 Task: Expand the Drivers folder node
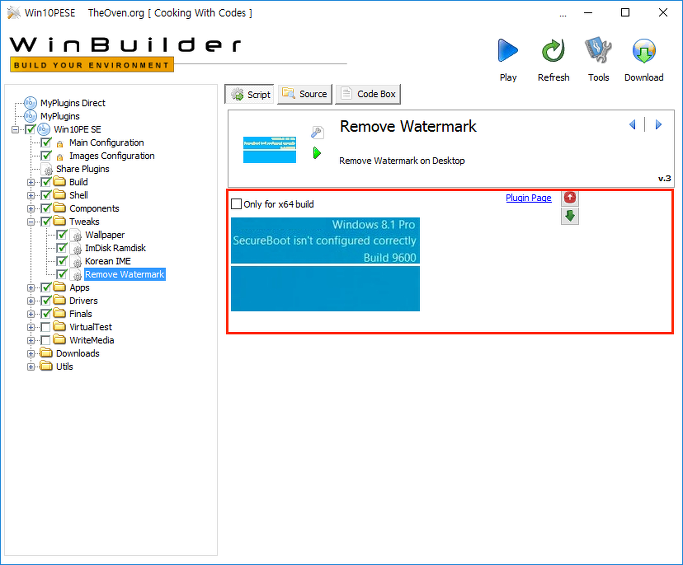click(x=31, y=301)
